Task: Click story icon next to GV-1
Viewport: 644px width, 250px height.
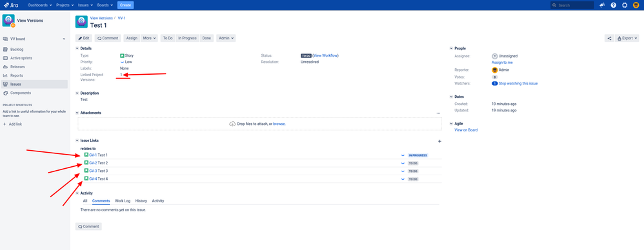Action: click(x=86, y=155)
